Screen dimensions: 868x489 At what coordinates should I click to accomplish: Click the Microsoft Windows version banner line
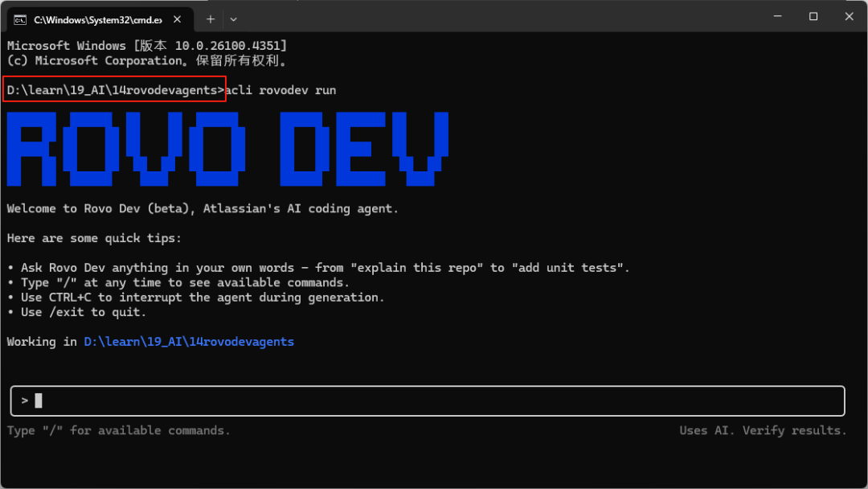[153, 45]
